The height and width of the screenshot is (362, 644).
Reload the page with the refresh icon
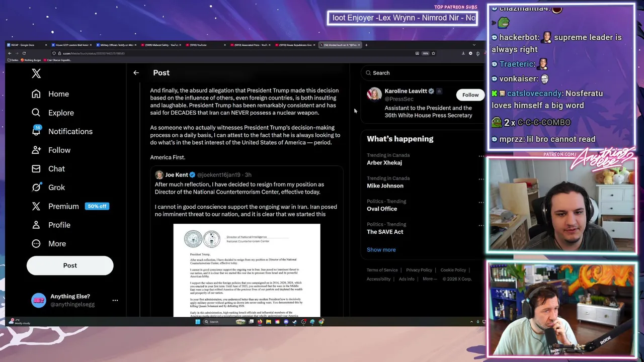[x=24, y=53]
